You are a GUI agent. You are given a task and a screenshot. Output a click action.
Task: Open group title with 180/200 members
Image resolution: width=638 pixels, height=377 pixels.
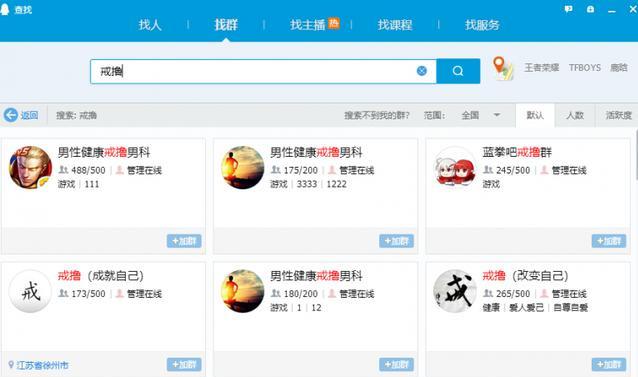point(317,276)
